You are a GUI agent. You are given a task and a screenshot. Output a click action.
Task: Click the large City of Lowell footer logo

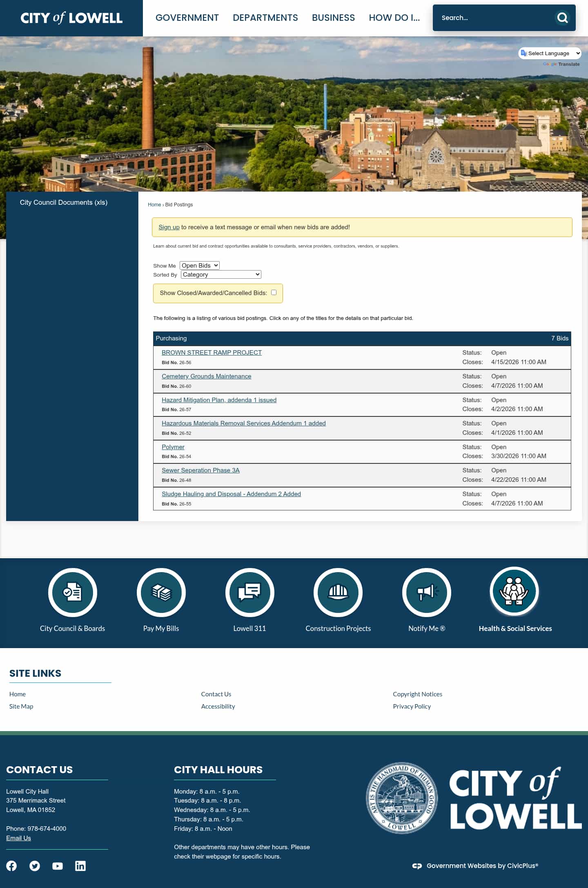pyautogui.click(x=515, y=798)
